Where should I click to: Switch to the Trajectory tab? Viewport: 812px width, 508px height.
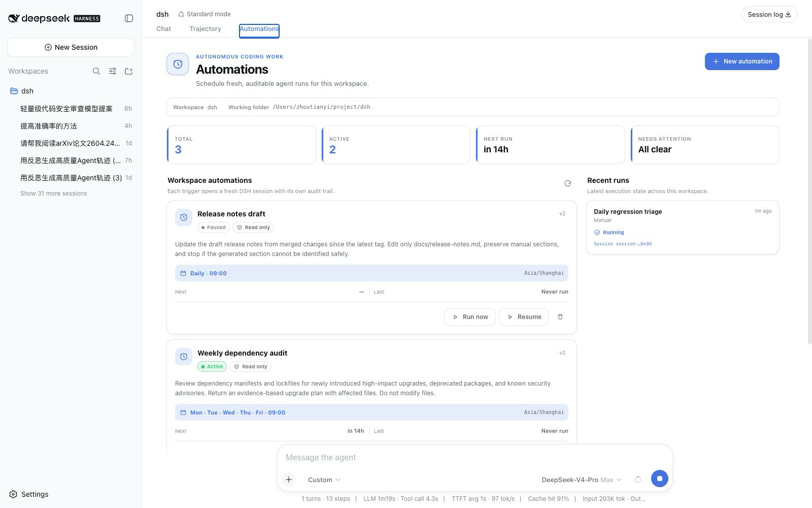click(x=206, y=29)
